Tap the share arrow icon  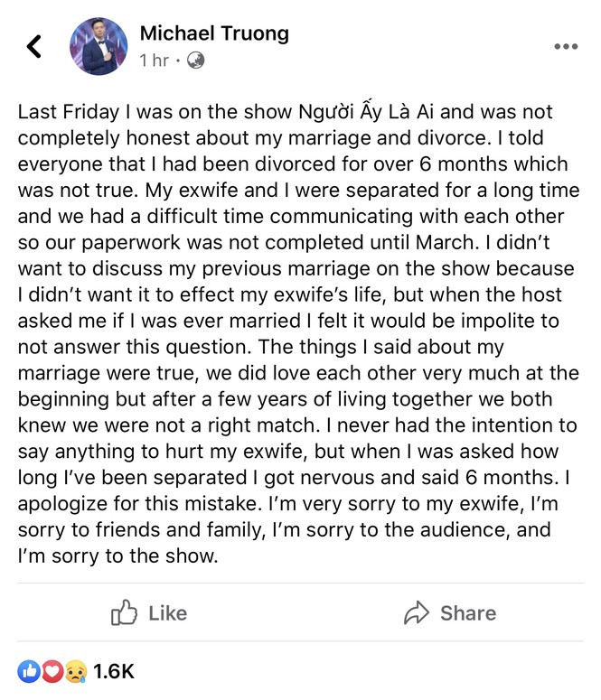point(417,613)
